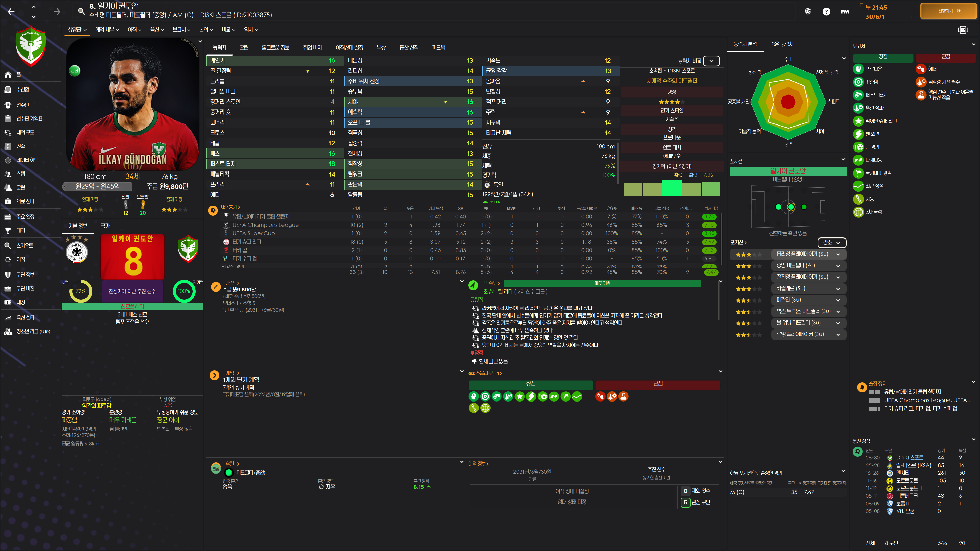Open 의료 센터 medical center sidebar icon

(x=8, y=201)
